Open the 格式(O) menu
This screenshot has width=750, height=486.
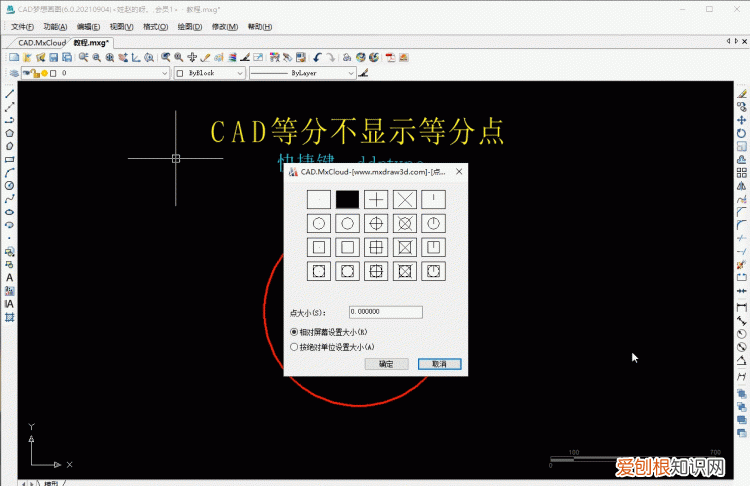[155, 27]
